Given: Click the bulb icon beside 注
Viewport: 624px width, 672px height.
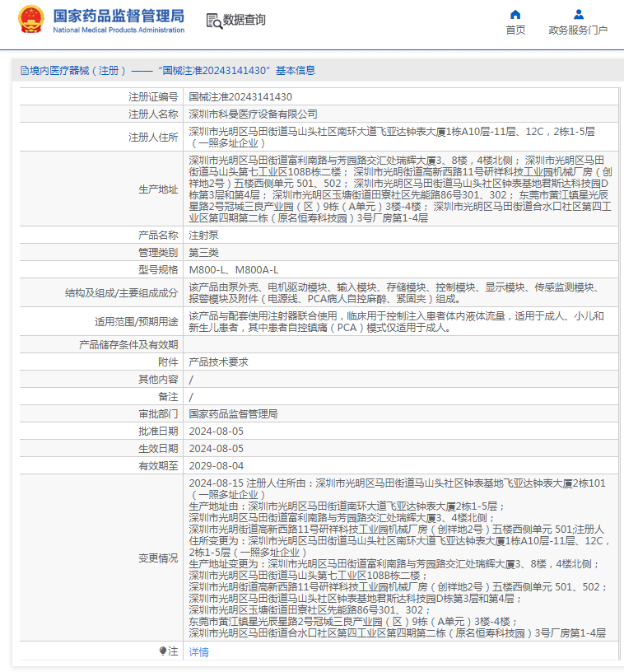Looking at the screenshot, I should click(x=163, y=651).
